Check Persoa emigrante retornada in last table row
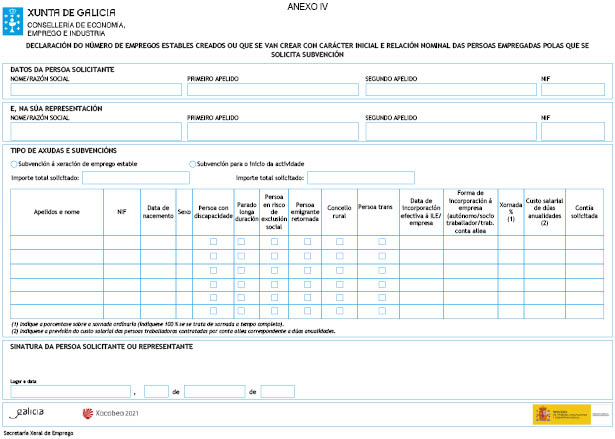The height and width of the screenshot is (439, 615). 307,312
